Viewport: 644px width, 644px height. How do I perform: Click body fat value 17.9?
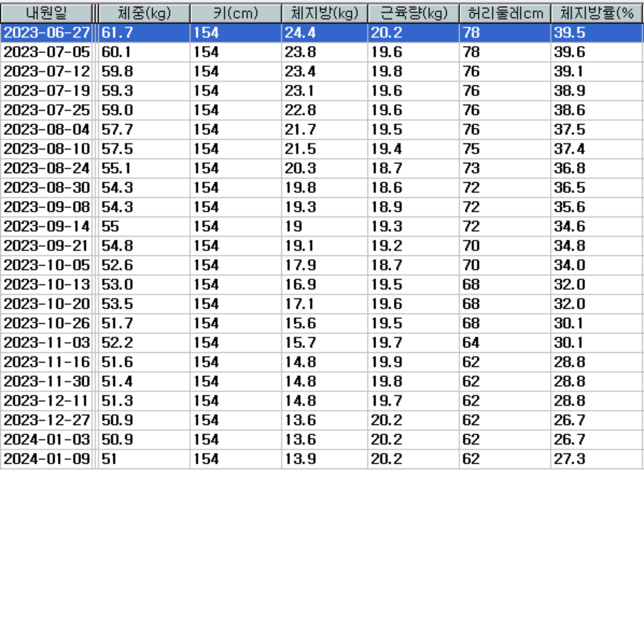click(300, 265)
